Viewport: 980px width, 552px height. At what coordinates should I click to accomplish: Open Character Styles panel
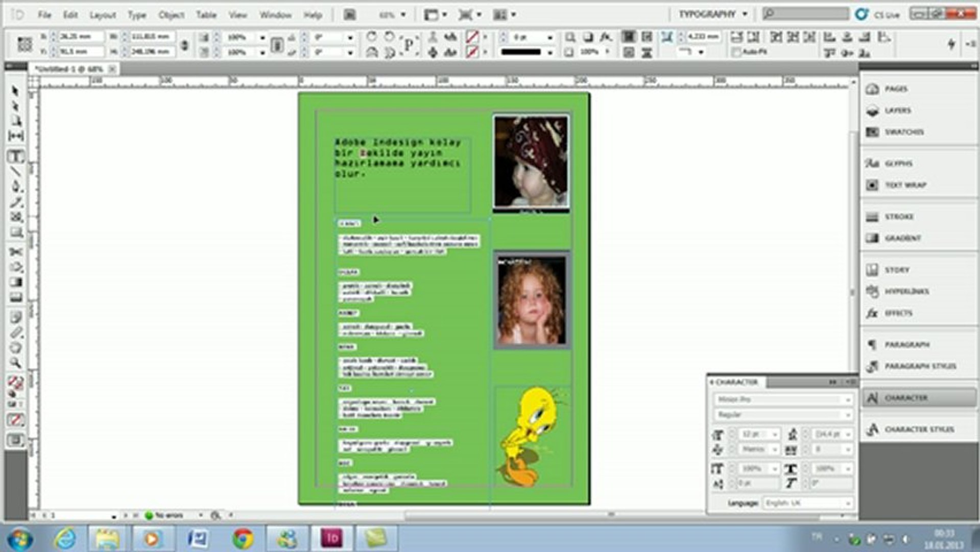[919, 429]
